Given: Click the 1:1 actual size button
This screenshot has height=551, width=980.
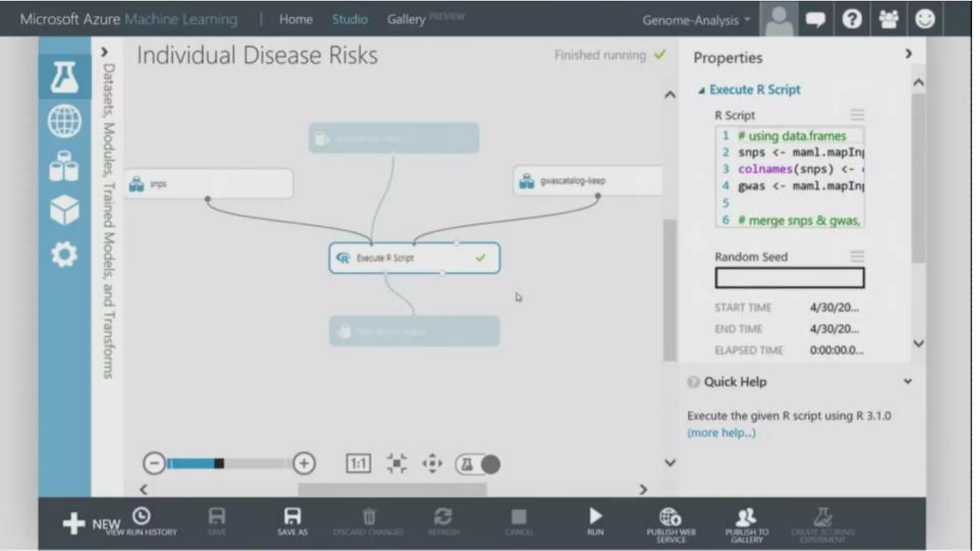Looking at the screenshot, I should (x=358, y=463).
